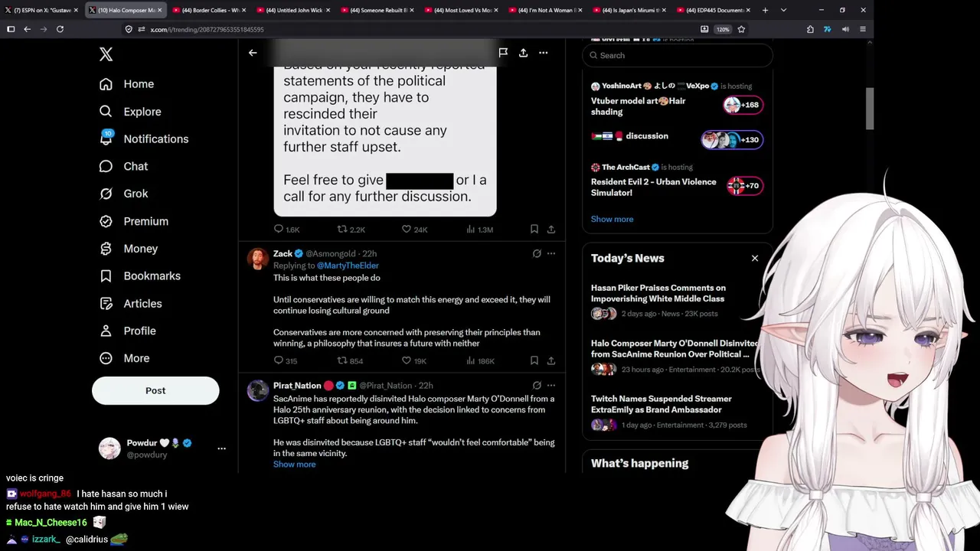
Task: Click the back arrow above the timeline
Action: (x=253, y=53)
